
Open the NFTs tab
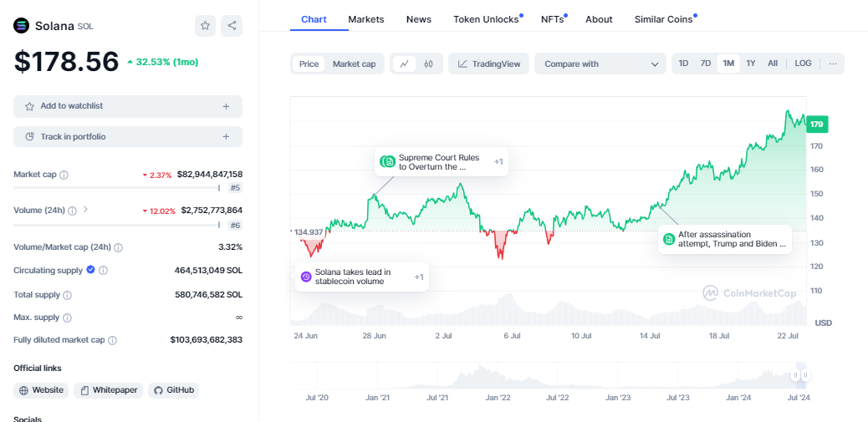click(553, 19)
